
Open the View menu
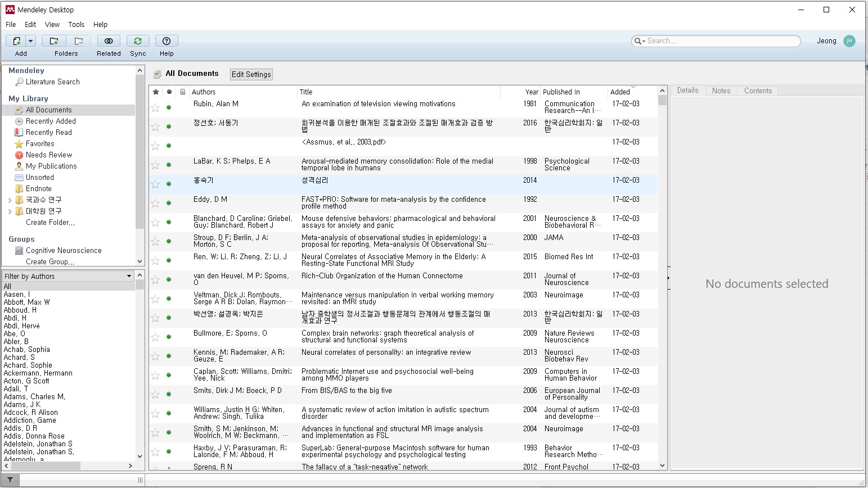[x=52, y=25]
